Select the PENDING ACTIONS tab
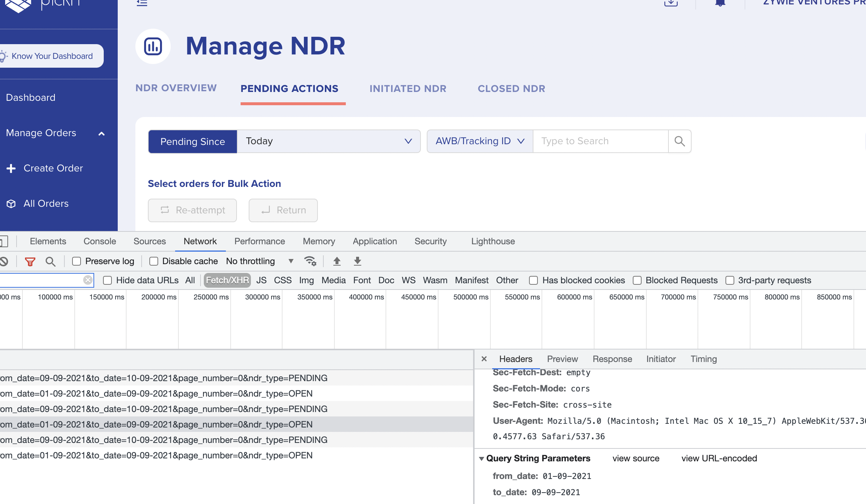This screenshot has height=504, width=866. coord(290,89)
